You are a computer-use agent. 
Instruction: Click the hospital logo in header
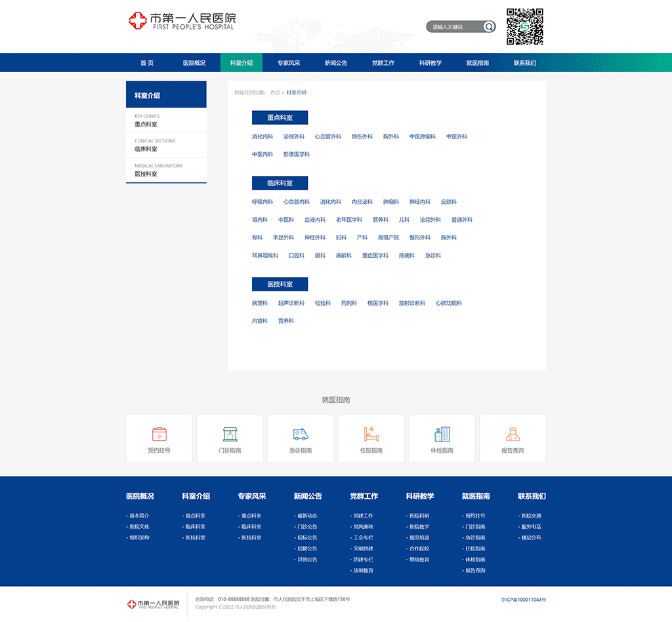click(x=182, y=21)
